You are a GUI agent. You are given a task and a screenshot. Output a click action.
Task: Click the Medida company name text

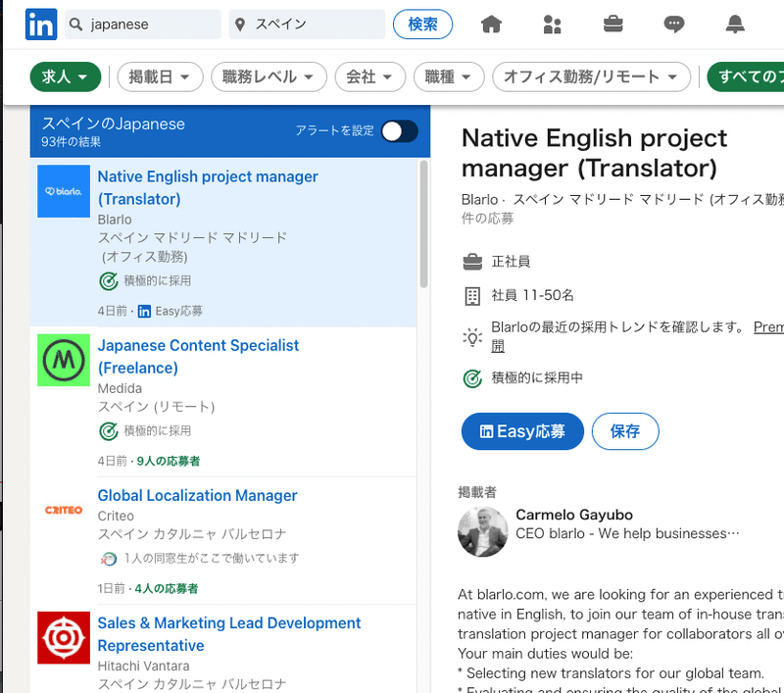[x=120, y=388]
